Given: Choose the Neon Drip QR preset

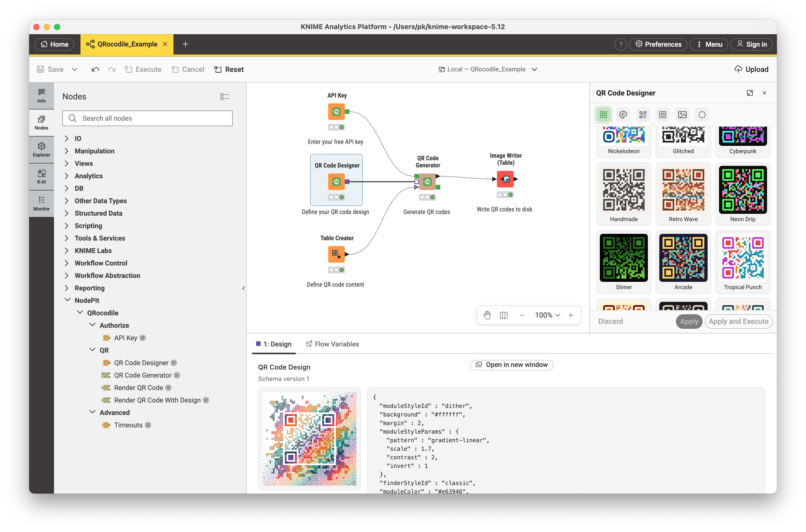Looking at the screenshot, I should coord(742,194).
